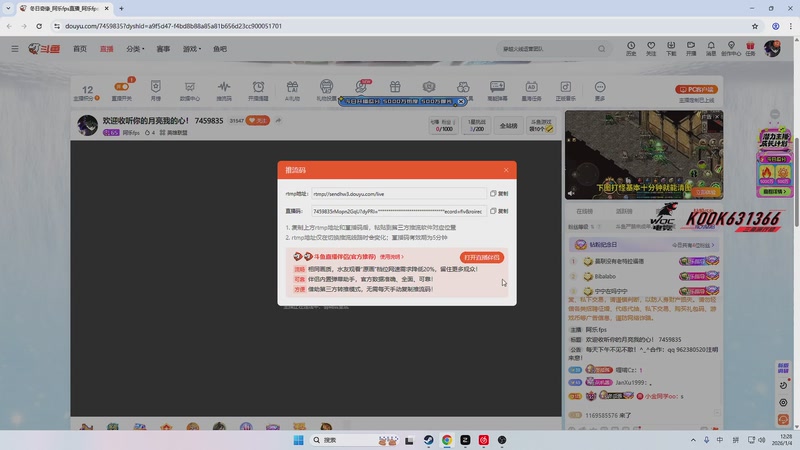This screenshot has width=800, height=450.
Task: Click the rtmp address field
Action: pos(398,194)
